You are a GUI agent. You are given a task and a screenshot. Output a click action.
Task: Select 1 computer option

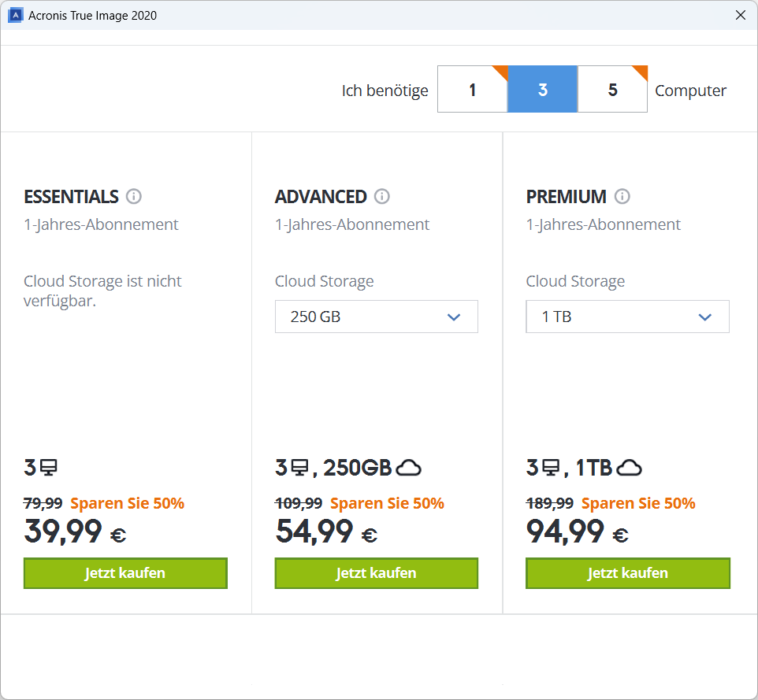coord(472,90)
